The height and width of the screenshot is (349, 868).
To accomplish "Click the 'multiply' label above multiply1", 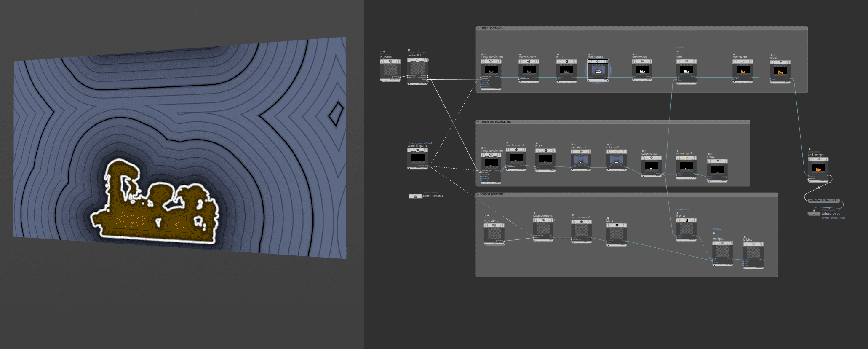I will click(716, 229).
